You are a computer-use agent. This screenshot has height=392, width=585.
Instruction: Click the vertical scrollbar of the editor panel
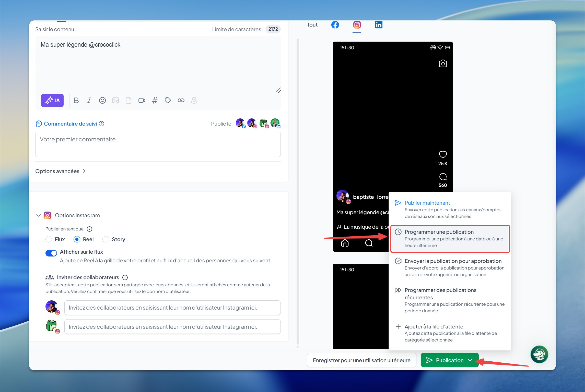tap(298, 191)
